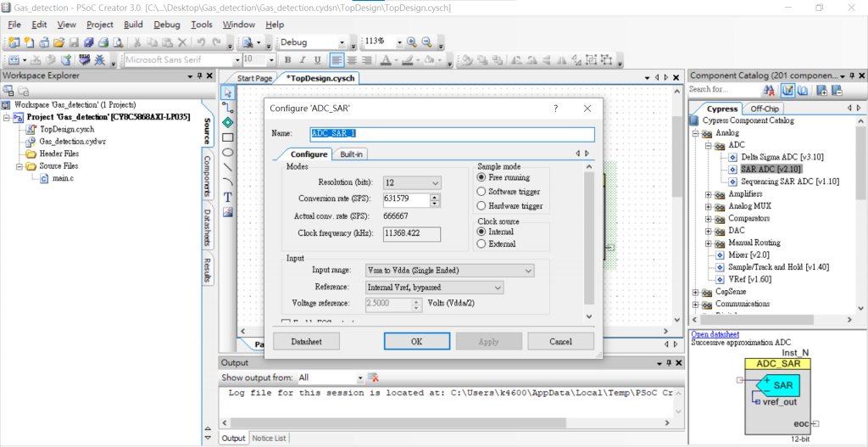Select External clock source
Screen dimensions: 868x447
481,243
